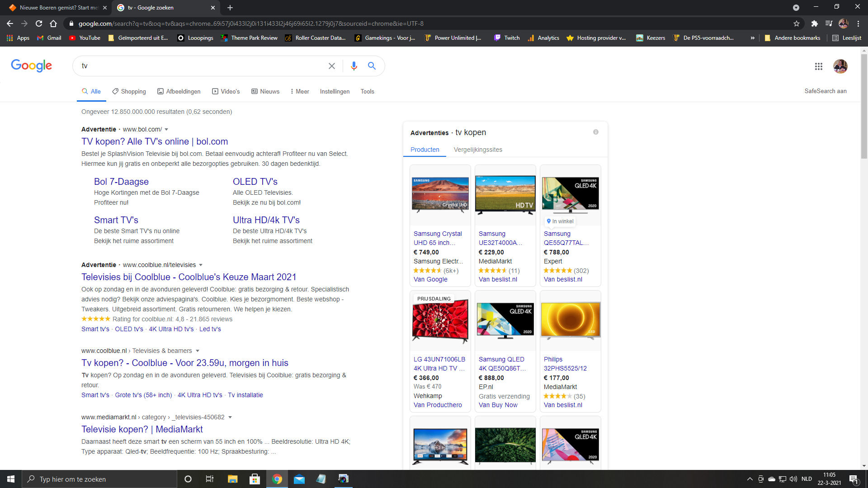Viewport: 868px width, 488px height.
Task: Switch to the Afbeeldingen tab
Action: [179, 91]
